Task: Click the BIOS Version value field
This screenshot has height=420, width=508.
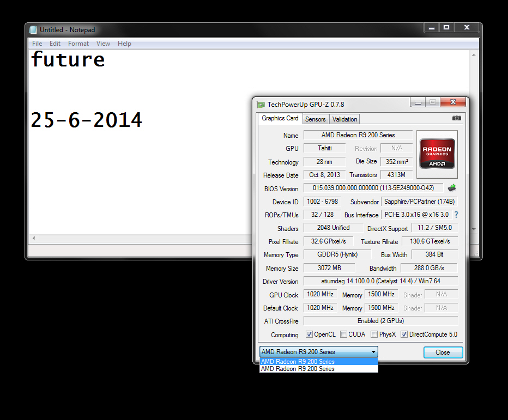Action: click(x=373, y=188)
